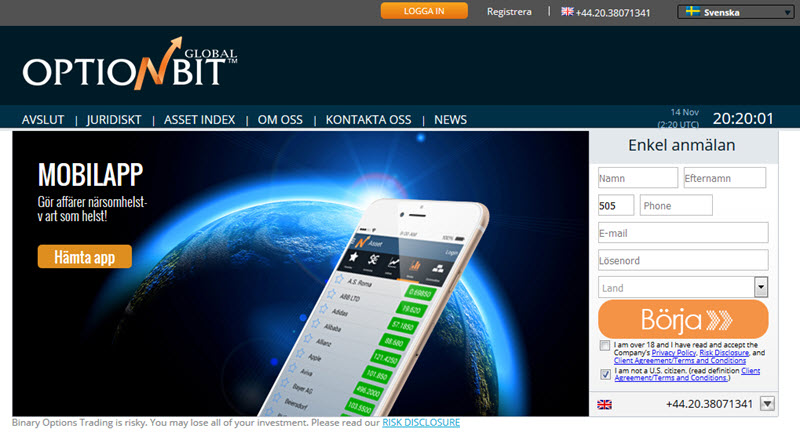Click phone number below the signup form

pyautogui.click(x=709, y=404)
